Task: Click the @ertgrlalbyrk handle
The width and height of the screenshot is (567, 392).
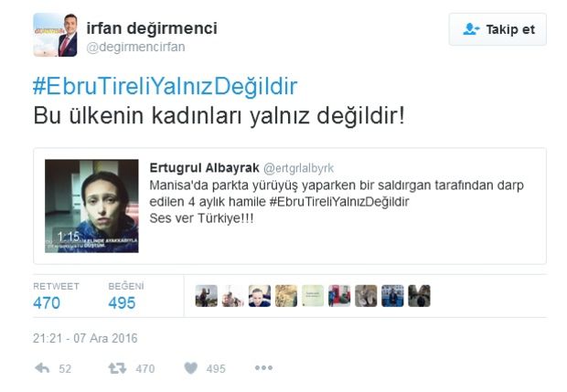Action: (299, 168)
